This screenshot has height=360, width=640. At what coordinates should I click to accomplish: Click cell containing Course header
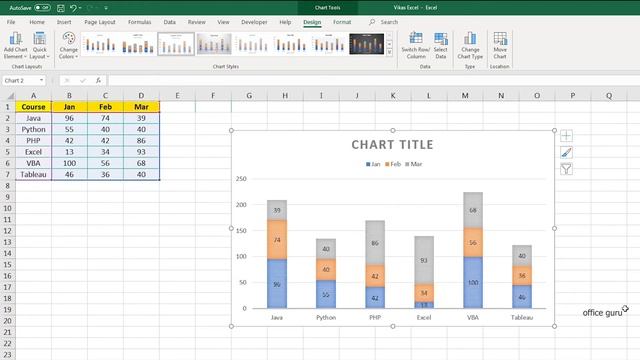coord(33,107)
